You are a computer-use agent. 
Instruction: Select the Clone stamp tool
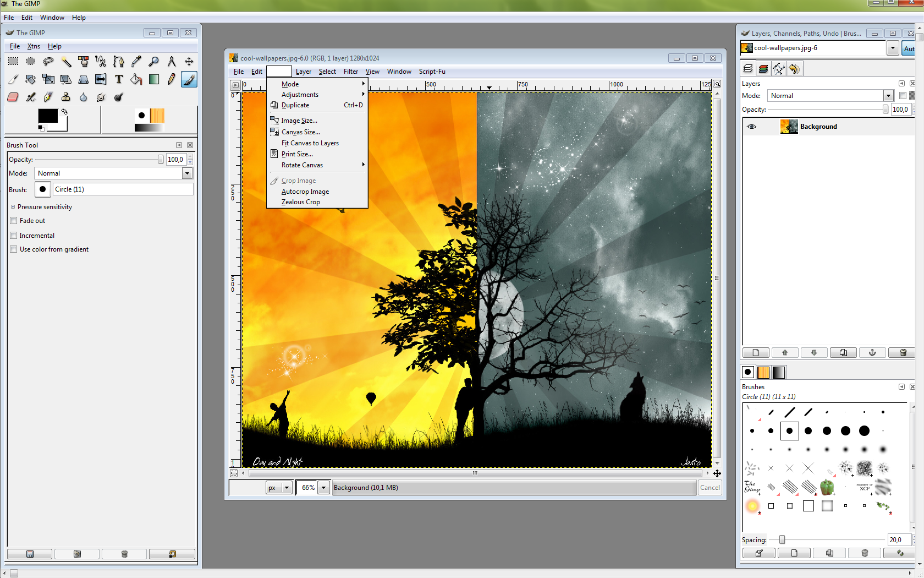[x=66, y=97]
